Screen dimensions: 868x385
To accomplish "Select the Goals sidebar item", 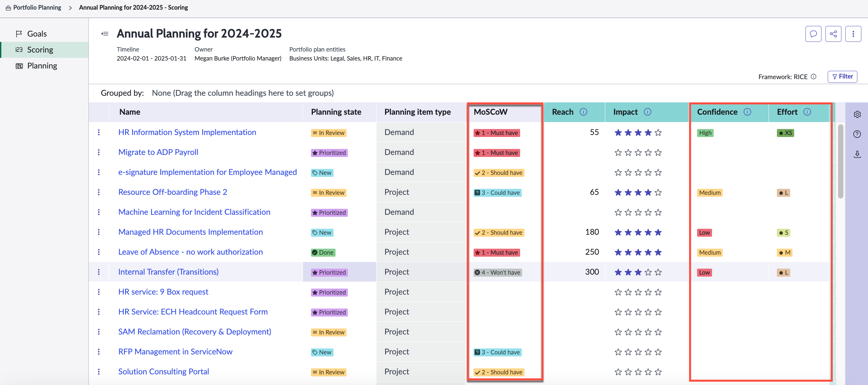I will click(x=44, y=34).
